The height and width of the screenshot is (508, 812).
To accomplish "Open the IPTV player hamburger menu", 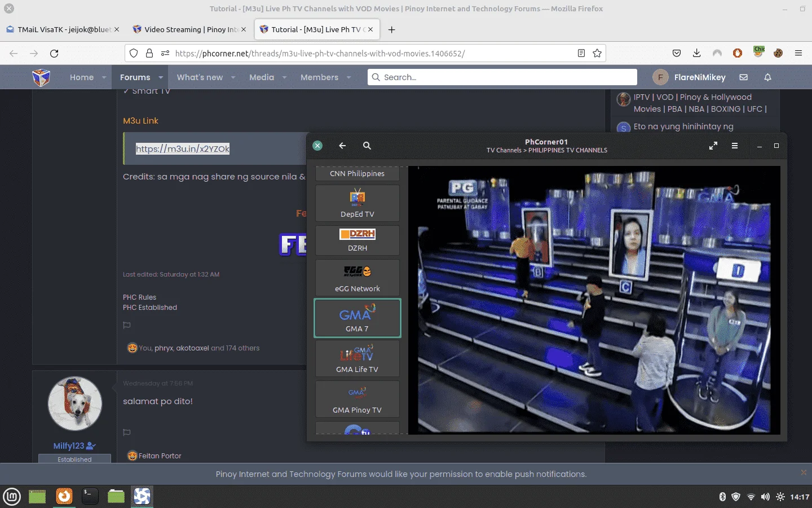I will click(735, 146).
